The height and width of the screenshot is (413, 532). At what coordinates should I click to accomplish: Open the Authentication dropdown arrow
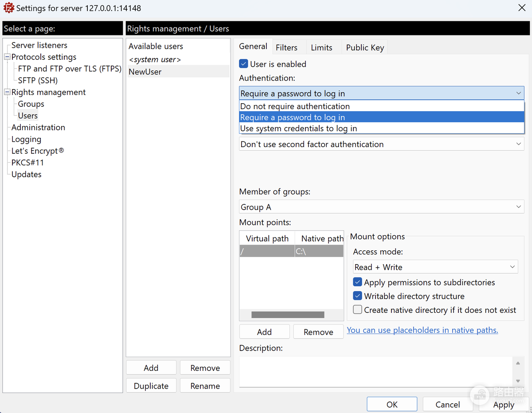519,94
